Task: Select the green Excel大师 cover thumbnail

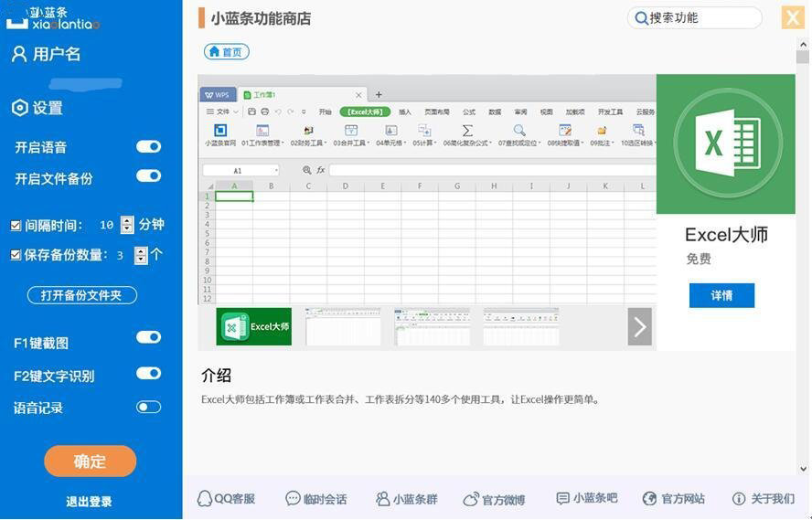Action: (254, 326)
